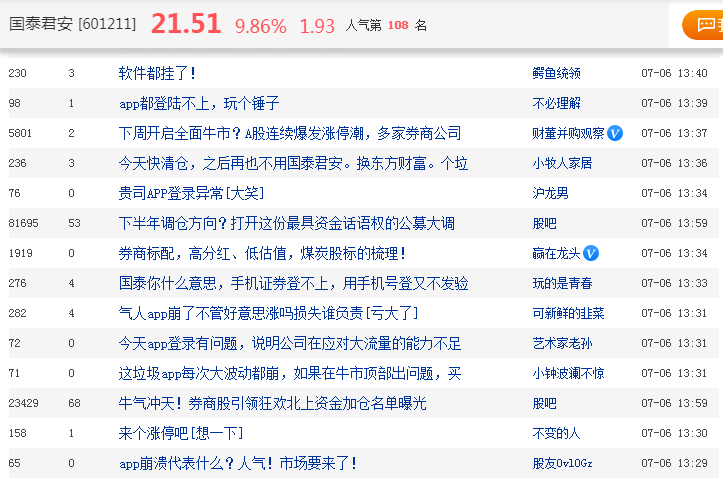Image resolution: width=723 pixels, height=481 pixels.
Task: Visit author profile 不变的人
Action: [556, 433]
